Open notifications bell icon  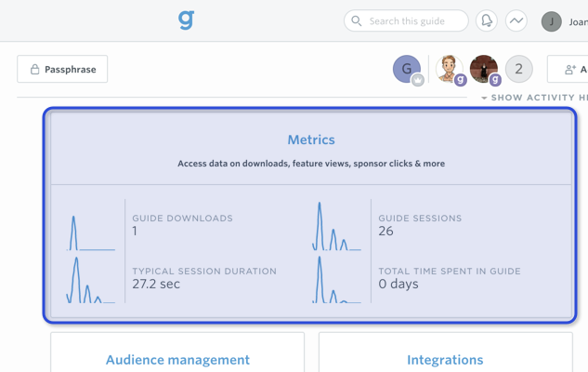coord(487,20)
